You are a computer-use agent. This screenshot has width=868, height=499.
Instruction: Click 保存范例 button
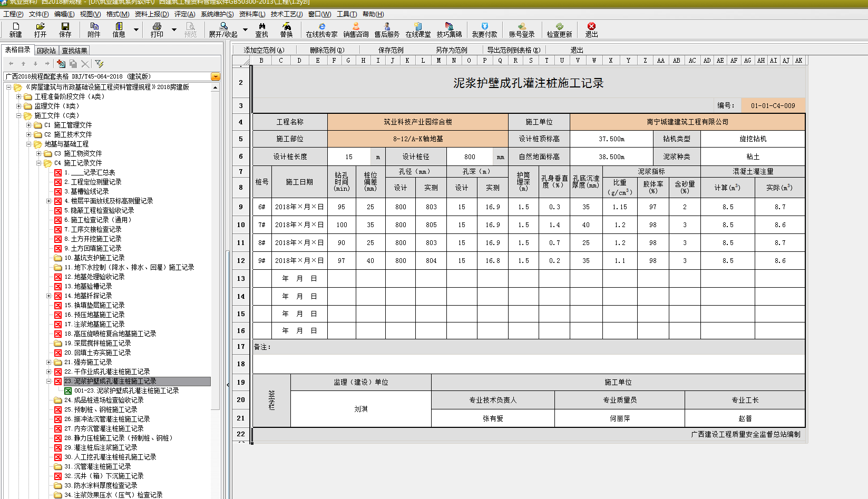pos(391,50)
